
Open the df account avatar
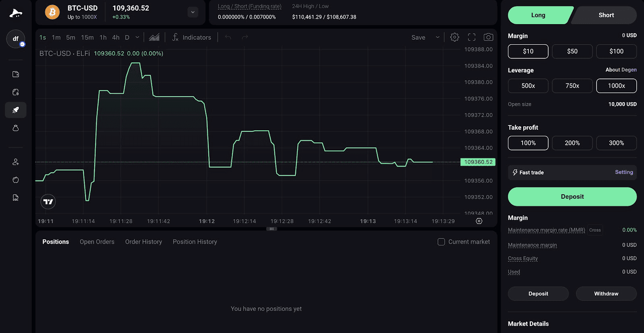point(16,39)
